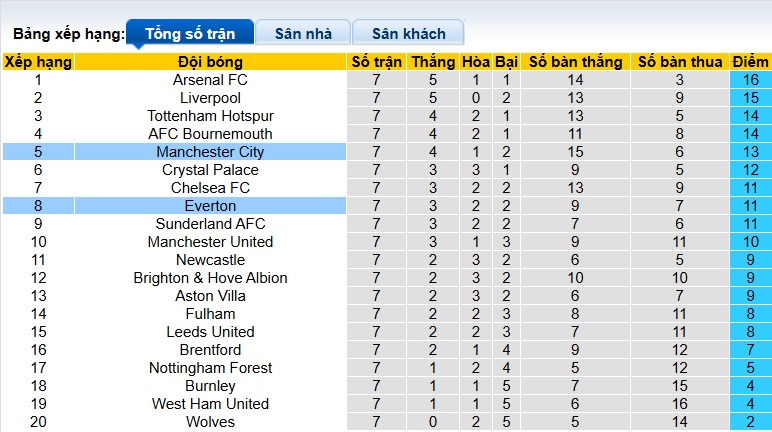Click AFC Bournemouth in the table

tap(210, 134)
